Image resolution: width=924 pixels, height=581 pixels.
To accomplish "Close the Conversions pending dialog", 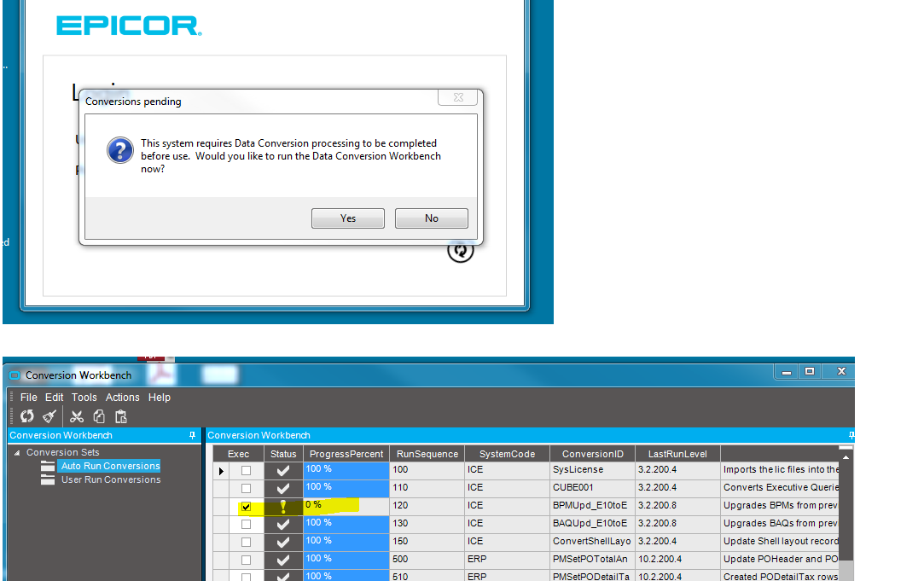I will click(458, 97).
